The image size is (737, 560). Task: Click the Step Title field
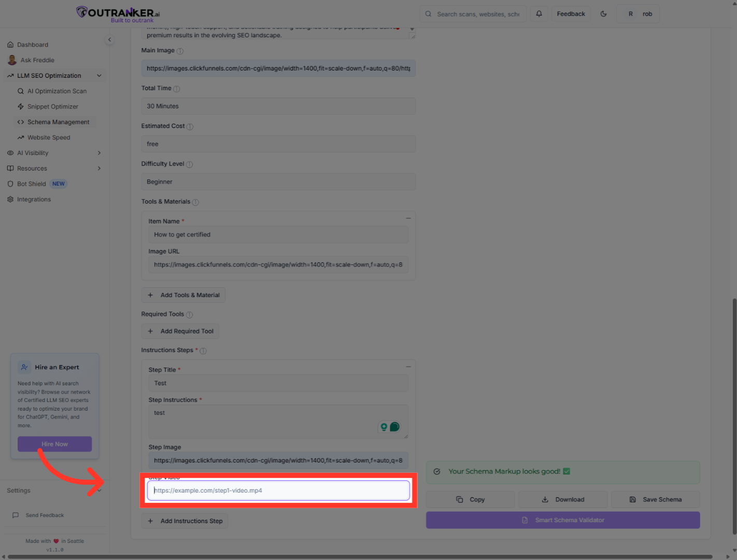point(278,383)
